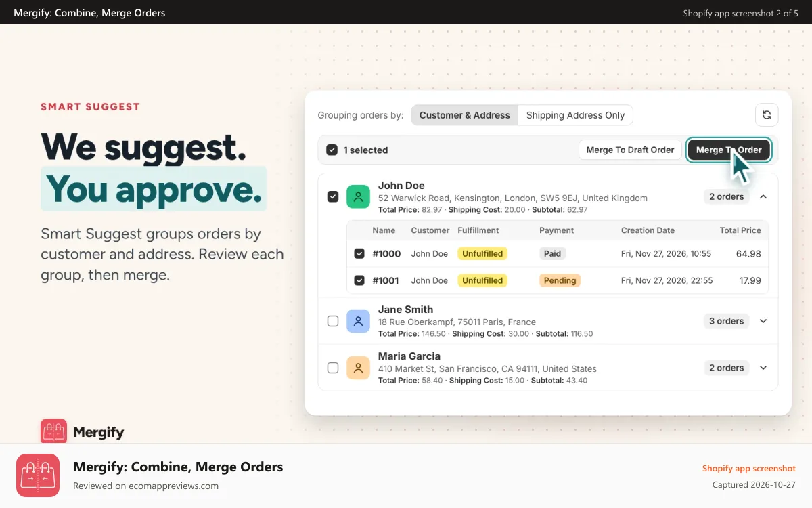Click the 52 Warwick Road address line
The image size is (812, 508).
point(513,198)
